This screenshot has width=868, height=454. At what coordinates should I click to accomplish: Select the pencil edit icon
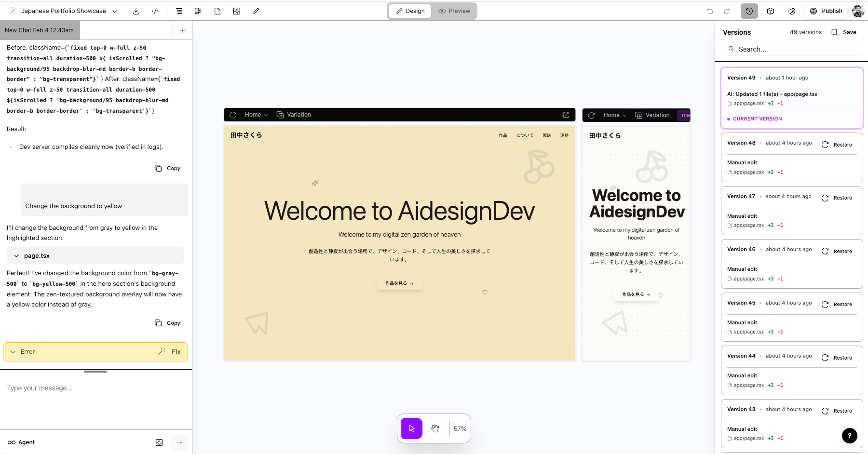pos(256,11)
